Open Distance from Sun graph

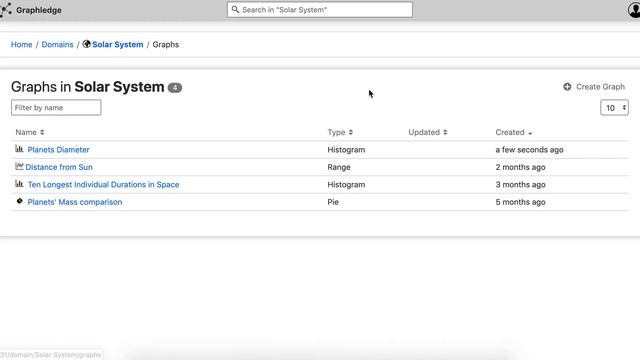59,167
